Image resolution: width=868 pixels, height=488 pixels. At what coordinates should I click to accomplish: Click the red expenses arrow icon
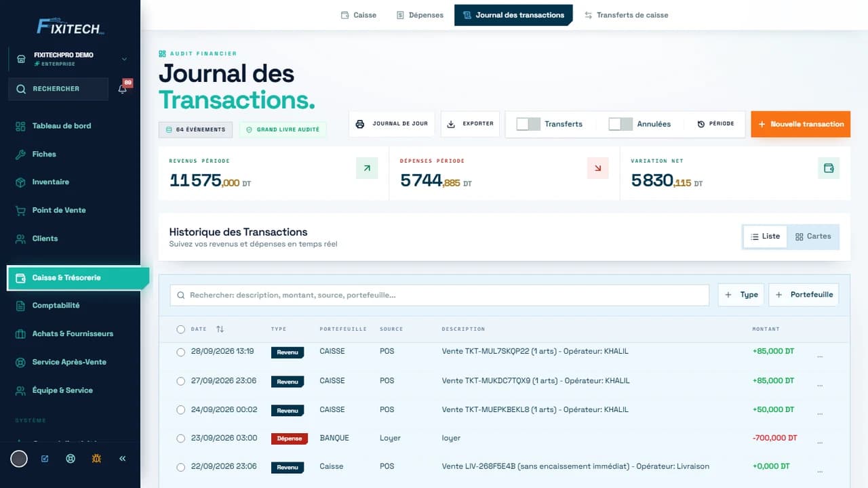tap(597, 168)
